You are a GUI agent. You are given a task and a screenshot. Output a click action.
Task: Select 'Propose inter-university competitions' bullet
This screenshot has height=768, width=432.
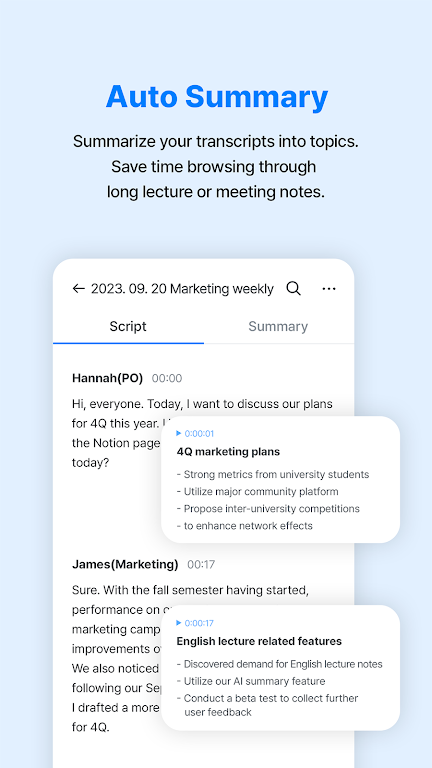(x=268, y=508)
